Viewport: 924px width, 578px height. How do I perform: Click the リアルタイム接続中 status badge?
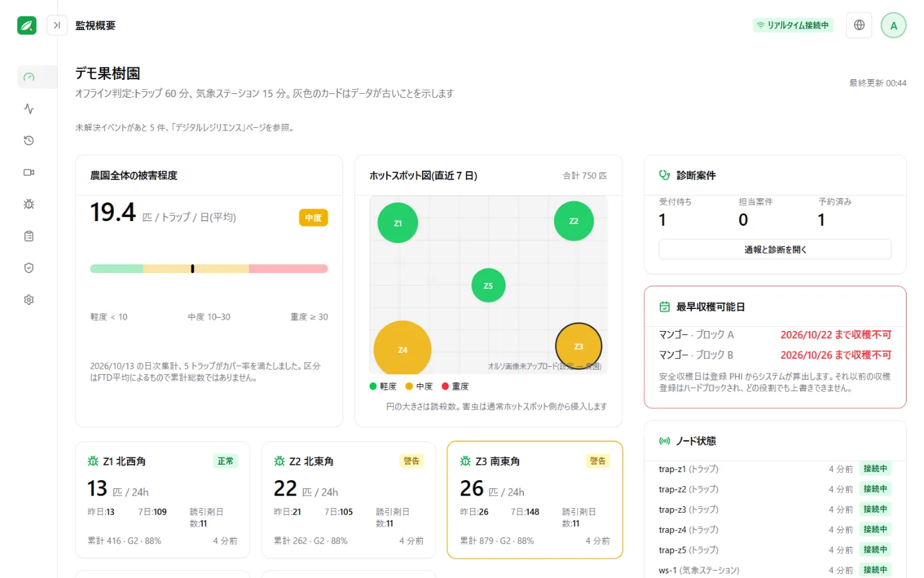(x=793, y=25)
